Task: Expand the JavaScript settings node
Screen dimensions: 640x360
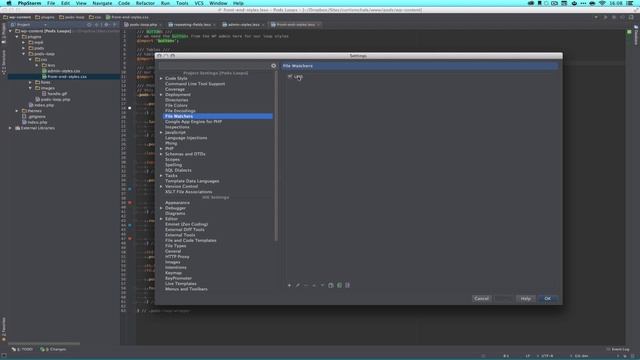Action: [161, 132]
